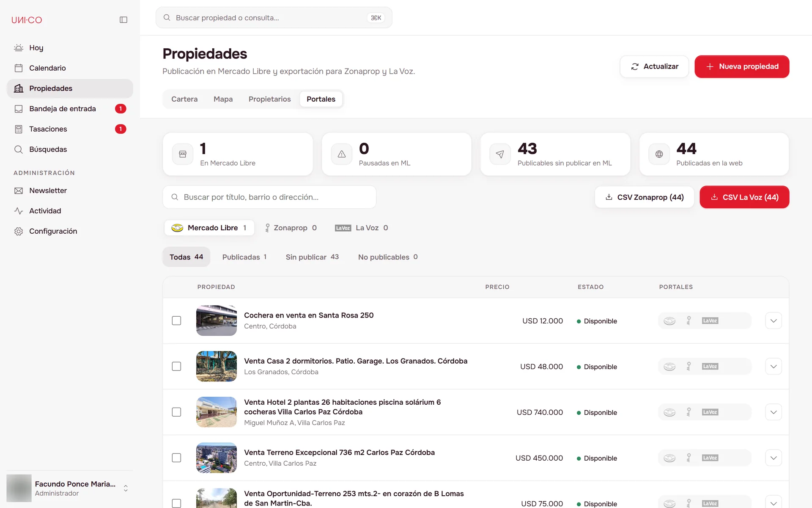The height and width of the screenshot is (508, 812).
Task: Click Mercado Libre icon in Venta Hotel row
Action: coord(669,412)
